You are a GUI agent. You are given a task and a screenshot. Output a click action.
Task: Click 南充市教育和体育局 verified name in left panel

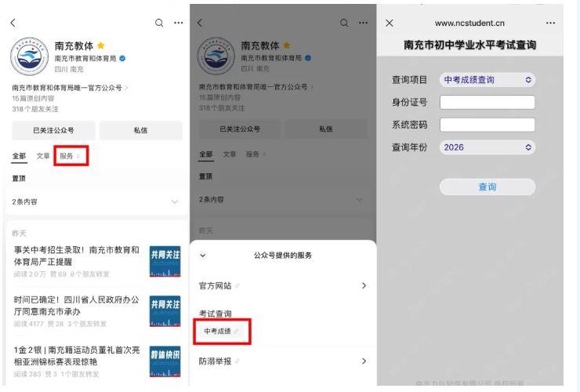(x=85, y=59)
